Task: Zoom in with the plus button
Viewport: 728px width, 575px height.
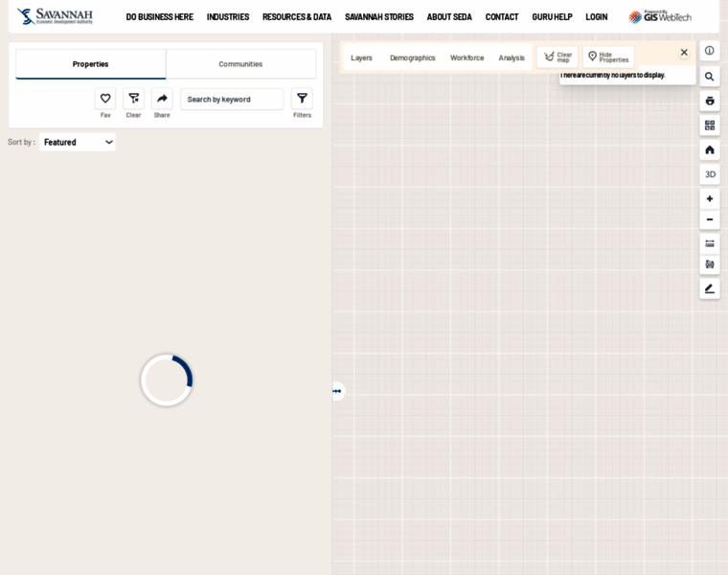Action: coord(710,199)
